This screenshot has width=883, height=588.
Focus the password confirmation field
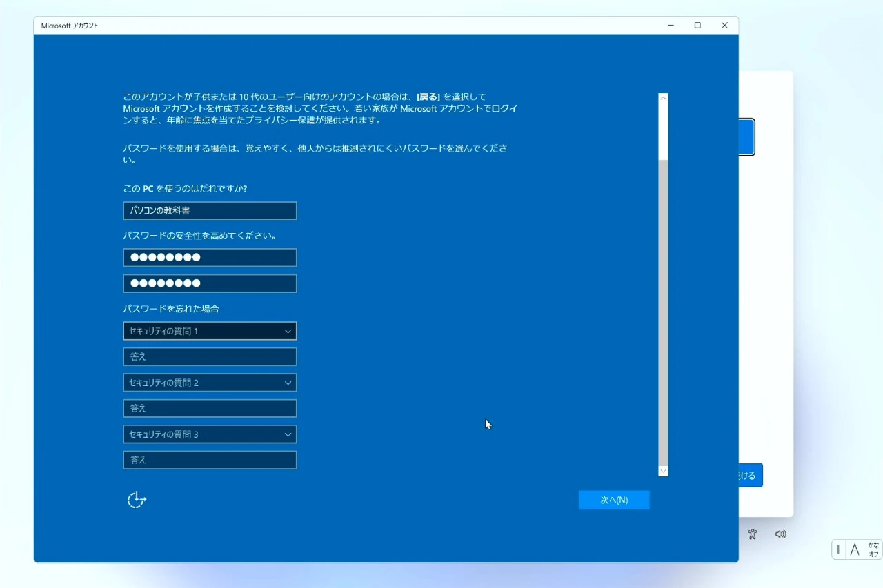[x=210, y=283]
